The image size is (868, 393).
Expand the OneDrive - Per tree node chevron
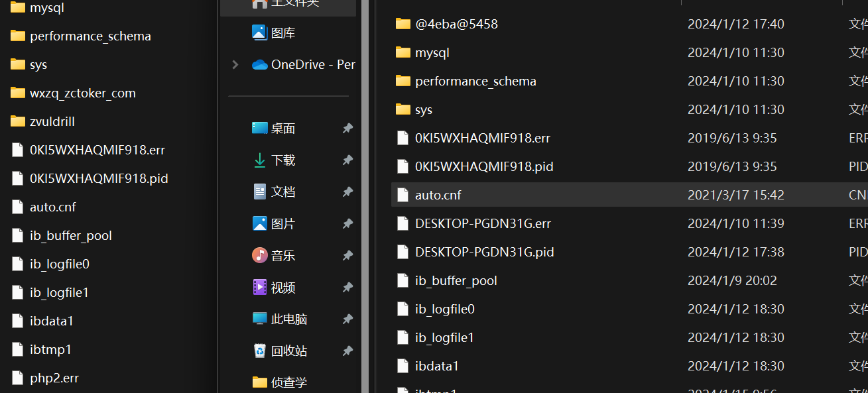235,64
